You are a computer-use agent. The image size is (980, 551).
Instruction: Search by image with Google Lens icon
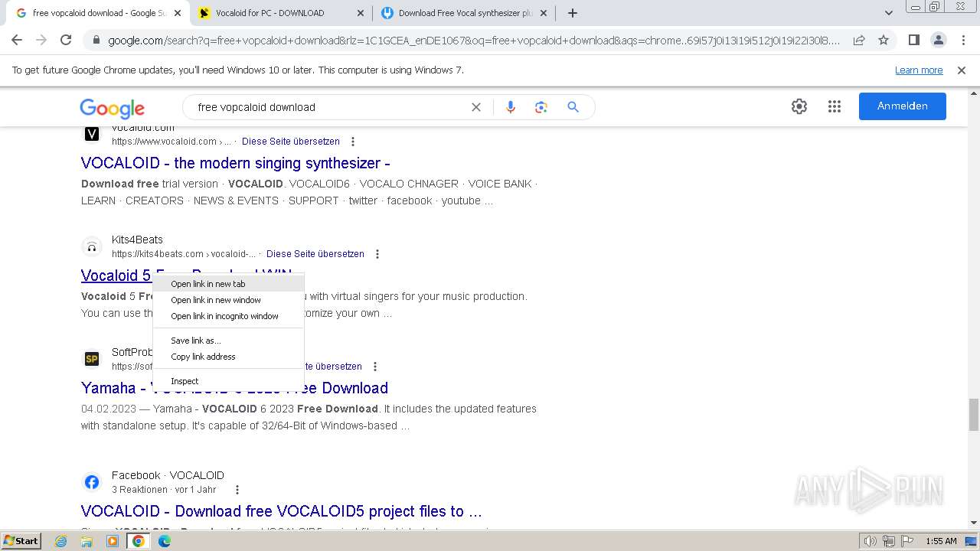tap(541, 107)
